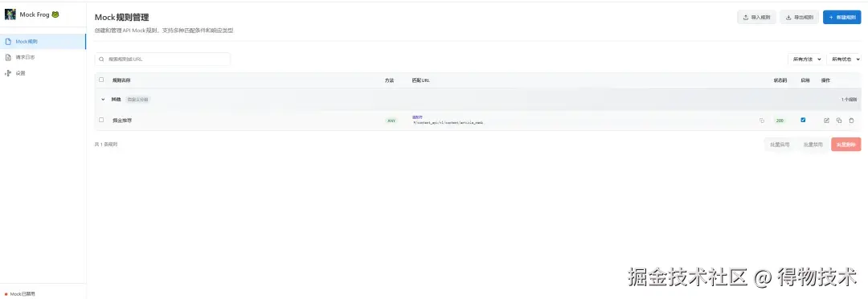Click the 批量禁用 batch disable button

tap(813, 145)
